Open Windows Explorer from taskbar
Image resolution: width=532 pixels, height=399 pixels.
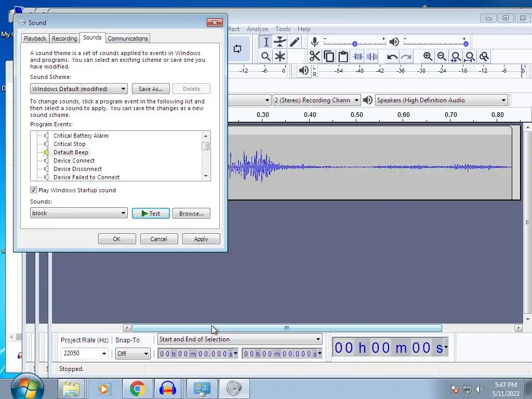click(x=71, y=389)
